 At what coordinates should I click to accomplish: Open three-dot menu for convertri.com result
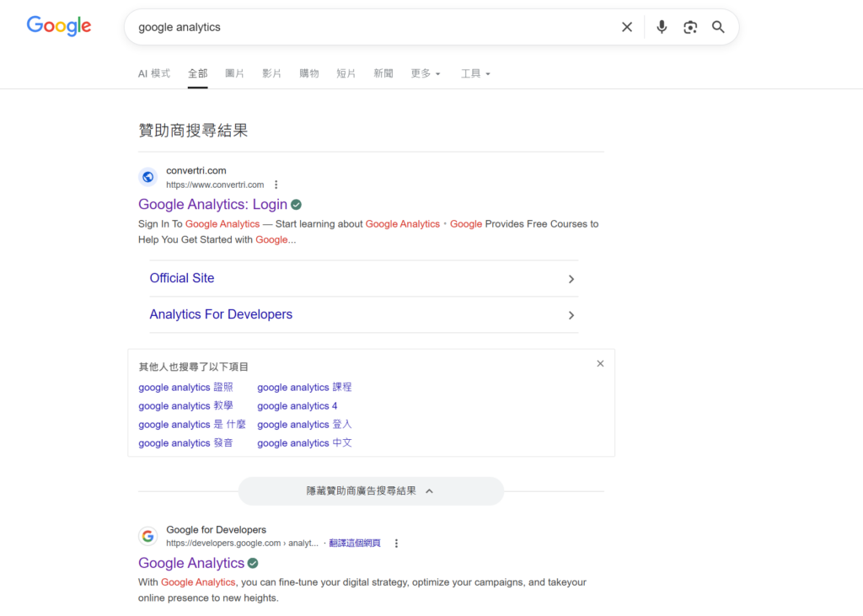[x=276, y=185]
